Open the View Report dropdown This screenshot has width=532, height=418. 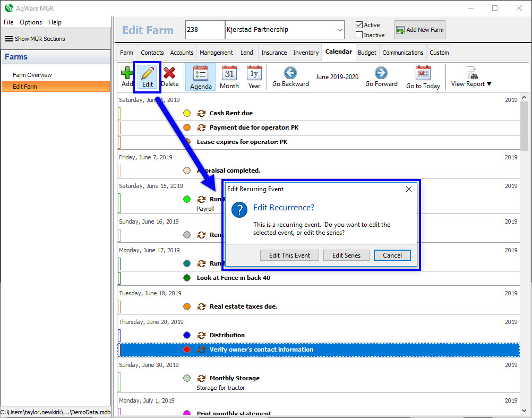pyautogui.click(x=471, y=78)
